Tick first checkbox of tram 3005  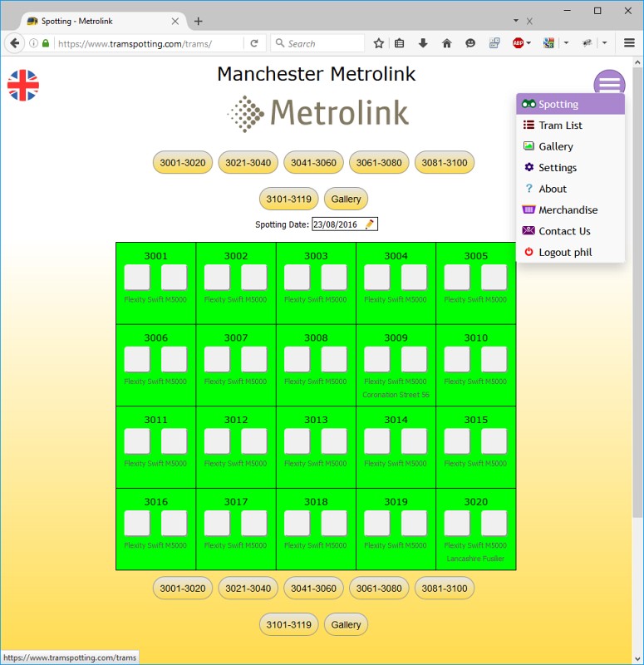pyautogui.click(x=457, y=278)
